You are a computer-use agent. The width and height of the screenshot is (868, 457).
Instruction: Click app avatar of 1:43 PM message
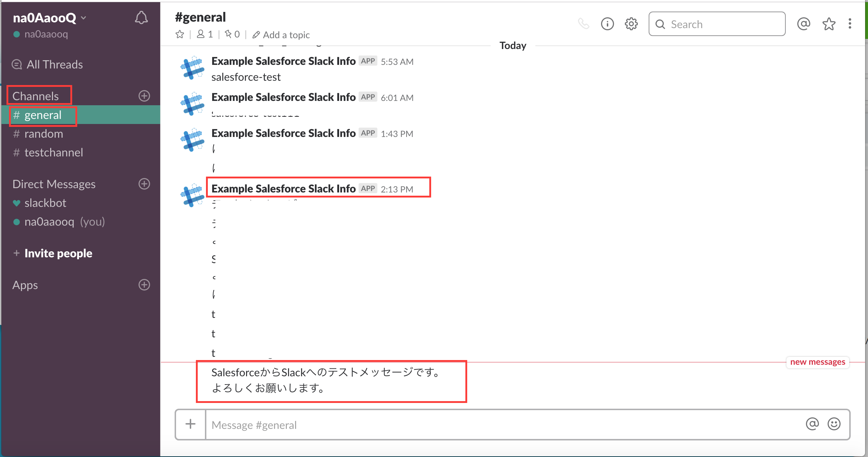(192, 139)
